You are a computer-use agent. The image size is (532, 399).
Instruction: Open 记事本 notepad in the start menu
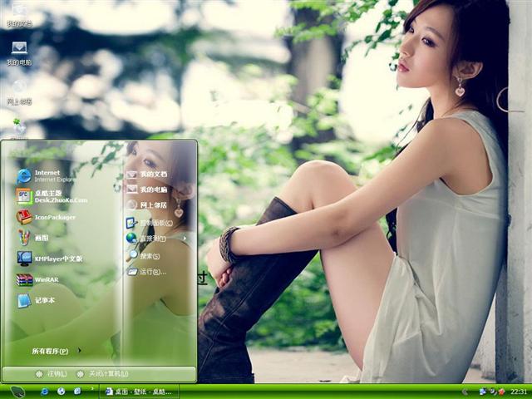[36, 301]
